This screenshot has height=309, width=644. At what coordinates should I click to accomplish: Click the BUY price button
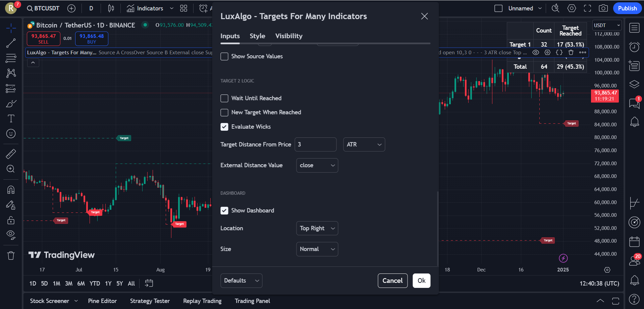pyautogui.click(x=92, y=39)
